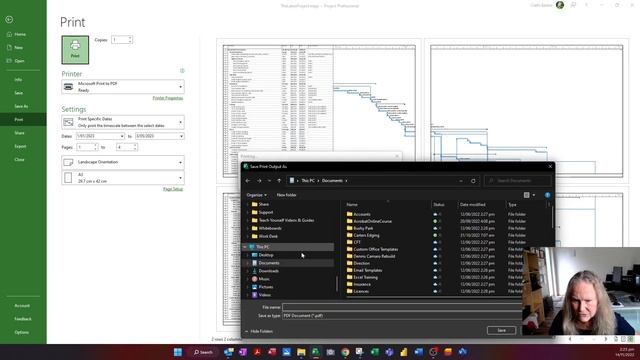
Task: Open Google Chrome from the taskbar
Action: tap(345, 352)
